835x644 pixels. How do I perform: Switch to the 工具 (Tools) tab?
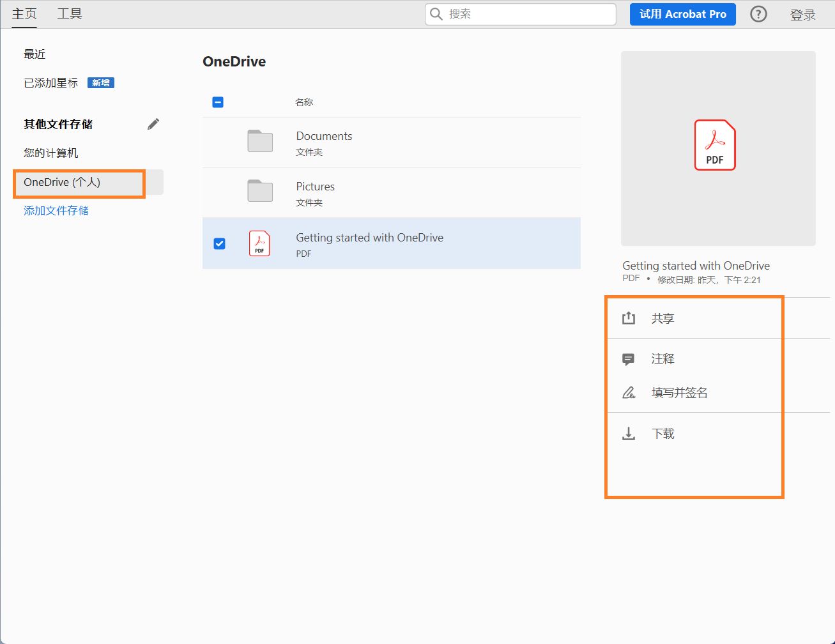tap(70, 13)
